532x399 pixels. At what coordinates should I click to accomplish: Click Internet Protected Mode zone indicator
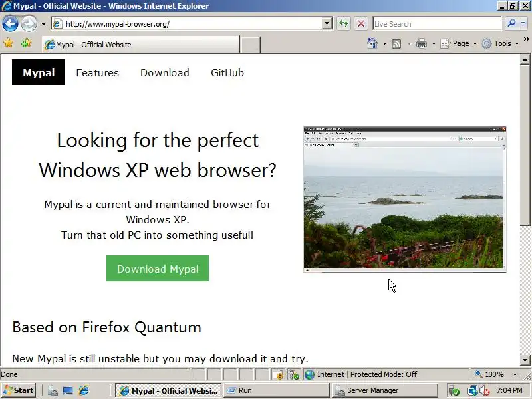click(x=361, y=374)
